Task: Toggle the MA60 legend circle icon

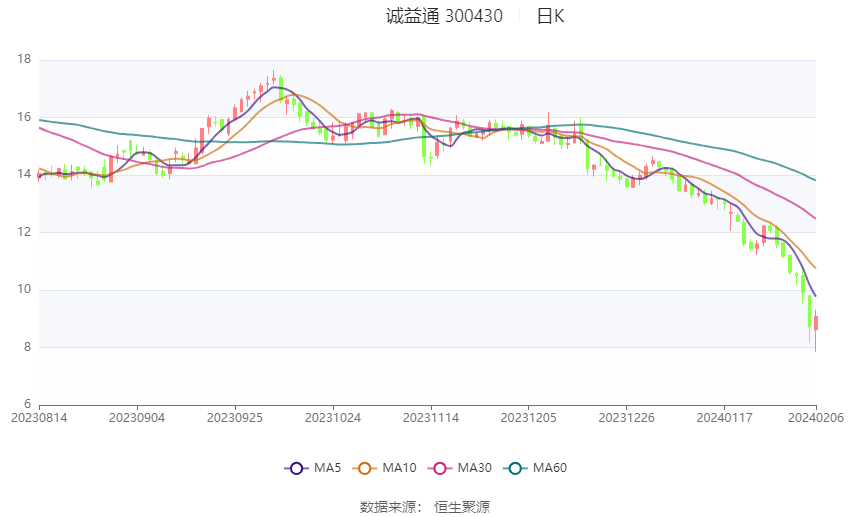Action: pyautogui.click(x=516, y=468)
